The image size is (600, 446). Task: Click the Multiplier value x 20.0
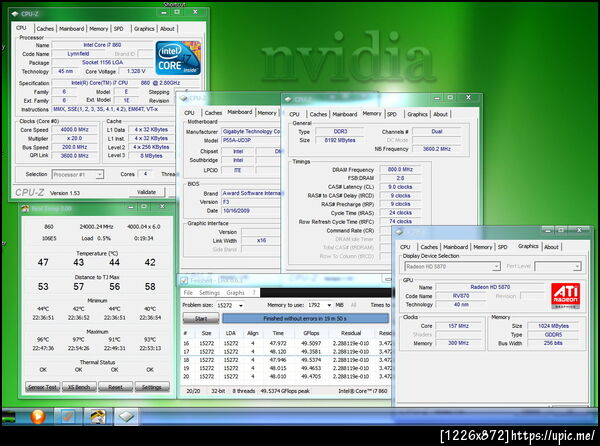[75, 138]
